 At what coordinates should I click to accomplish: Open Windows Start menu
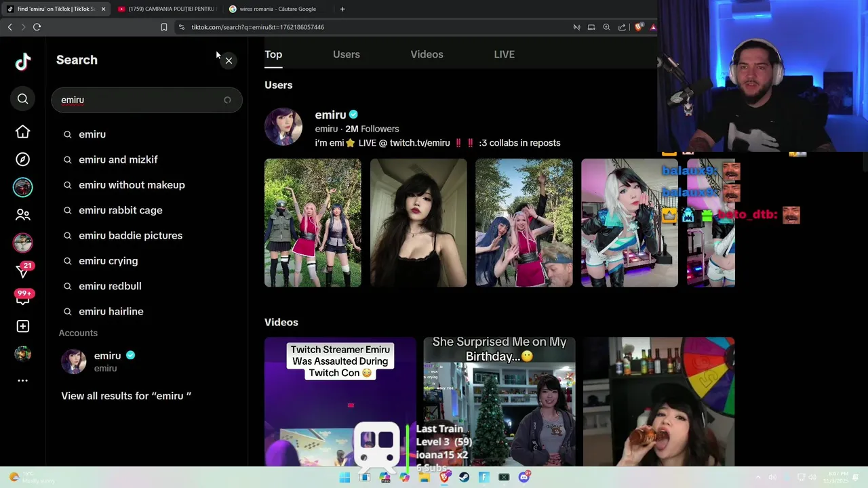[x=344, y=477]
